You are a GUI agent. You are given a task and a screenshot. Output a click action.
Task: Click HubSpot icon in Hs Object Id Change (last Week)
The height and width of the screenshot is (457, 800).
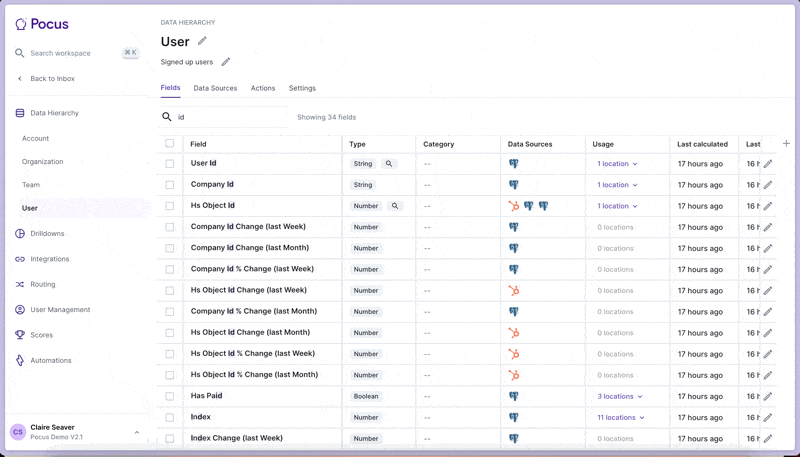pos(514,291)
